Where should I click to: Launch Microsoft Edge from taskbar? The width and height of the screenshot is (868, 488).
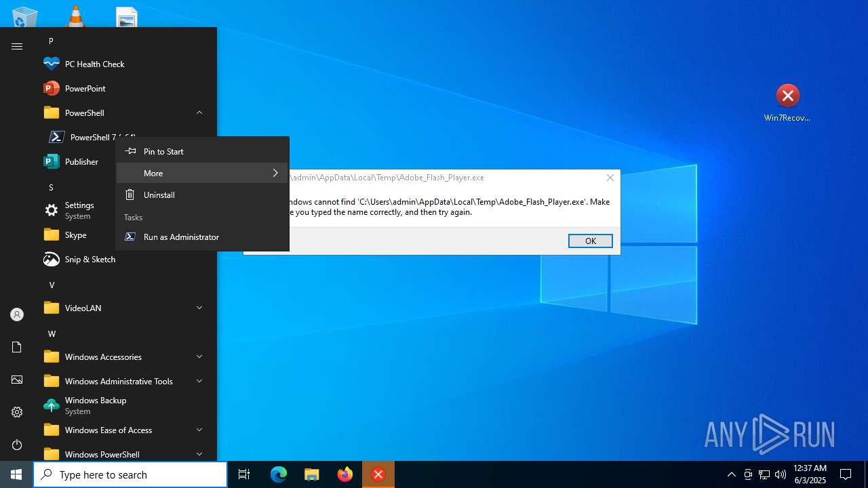click(x=279, y=474)
